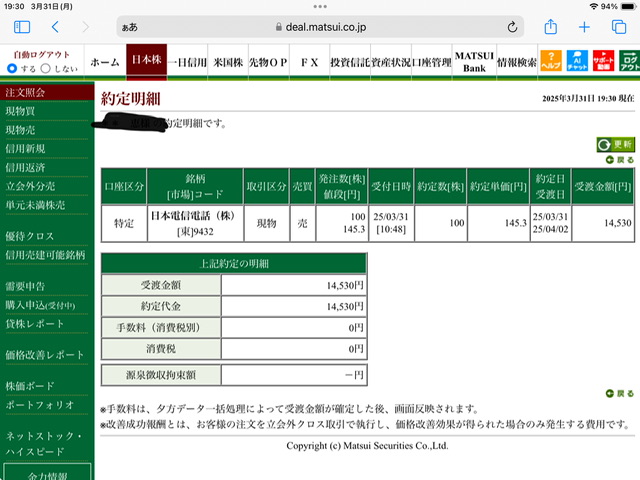Open 需要申告 in the sidebar
The image size is (640, 480).
(x=25, y=286)
